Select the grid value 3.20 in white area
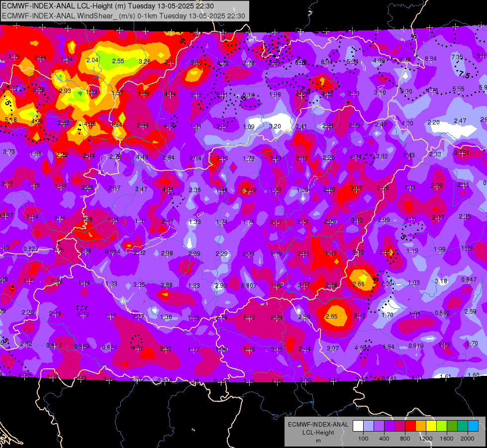This screenshot has height=448, width=487. click(275, 126)
